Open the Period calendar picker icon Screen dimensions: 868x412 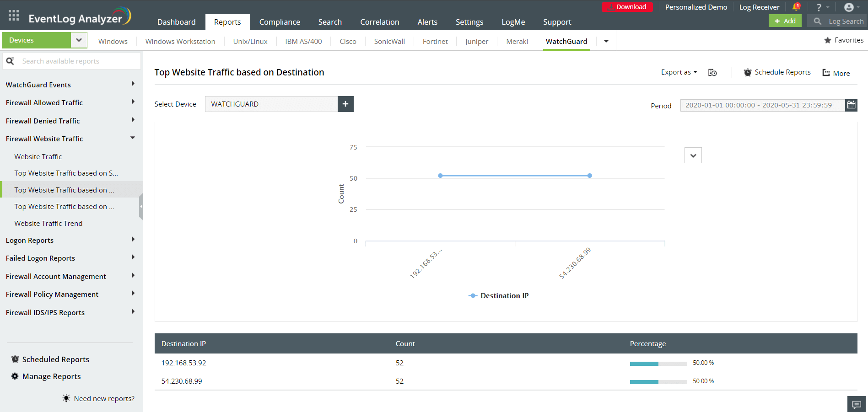[851, 105]
